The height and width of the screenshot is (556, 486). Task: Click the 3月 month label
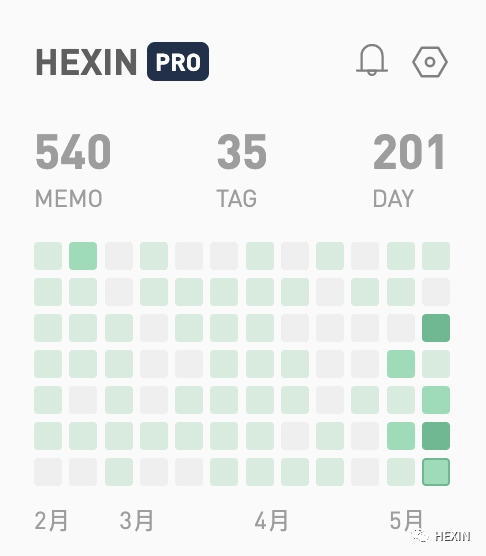coord(136,521)
